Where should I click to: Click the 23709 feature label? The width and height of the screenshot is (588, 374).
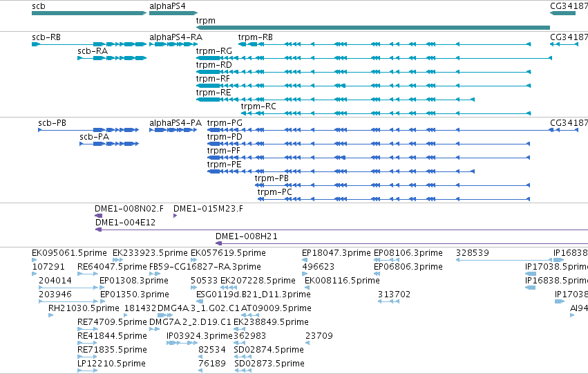click(319, 337)
